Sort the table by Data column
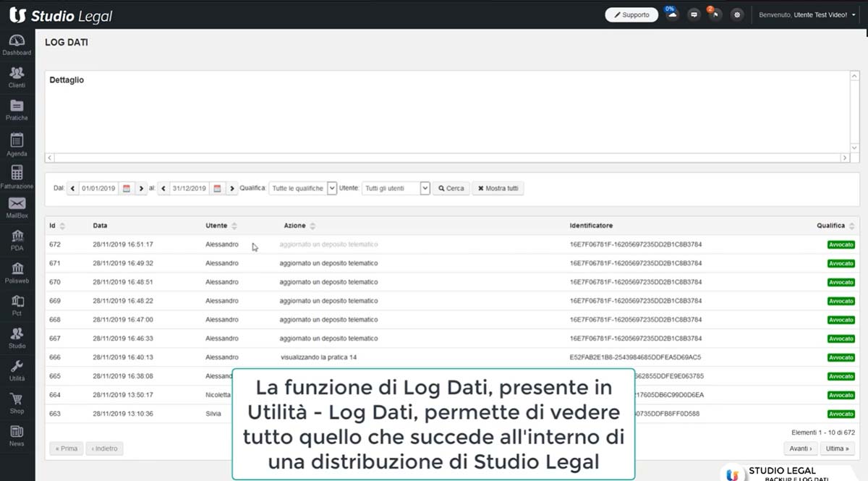The image size is (868, 481). (100, 226)
